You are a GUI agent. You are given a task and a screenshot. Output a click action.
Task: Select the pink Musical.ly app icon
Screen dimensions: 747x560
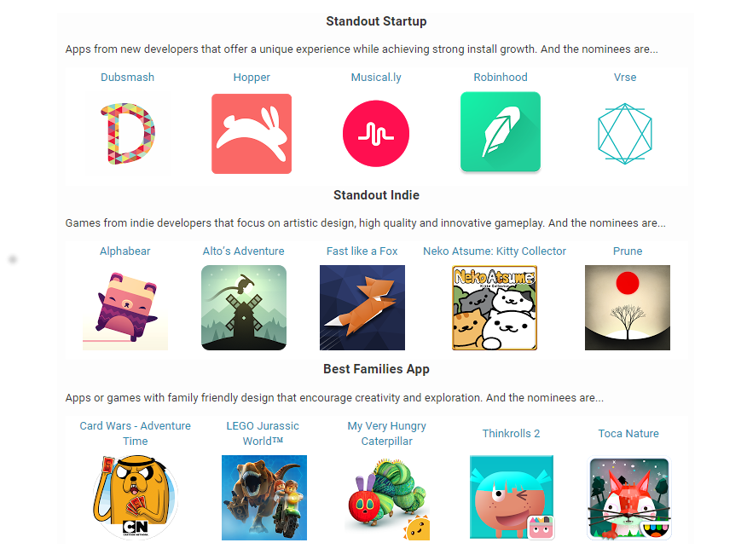tap(376, 134)
